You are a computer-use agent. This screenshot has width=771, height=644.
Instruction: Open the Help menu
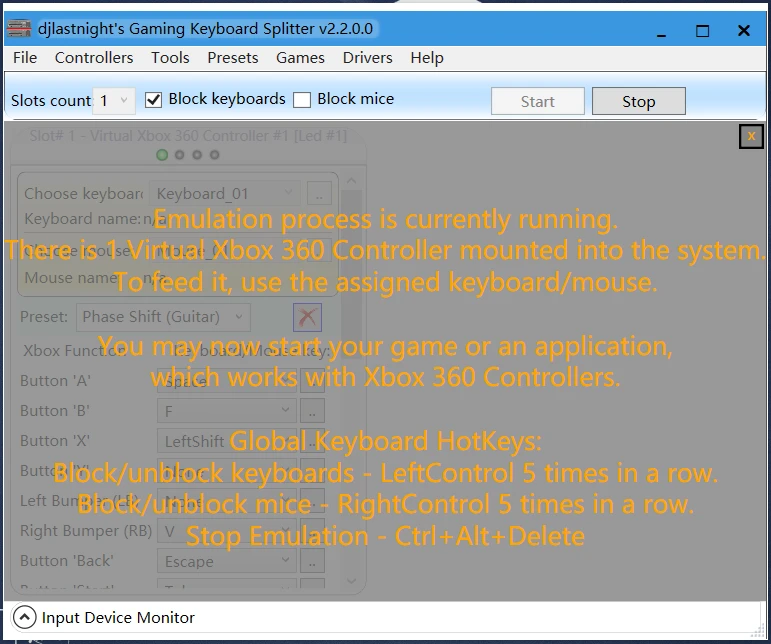point(427,58)
